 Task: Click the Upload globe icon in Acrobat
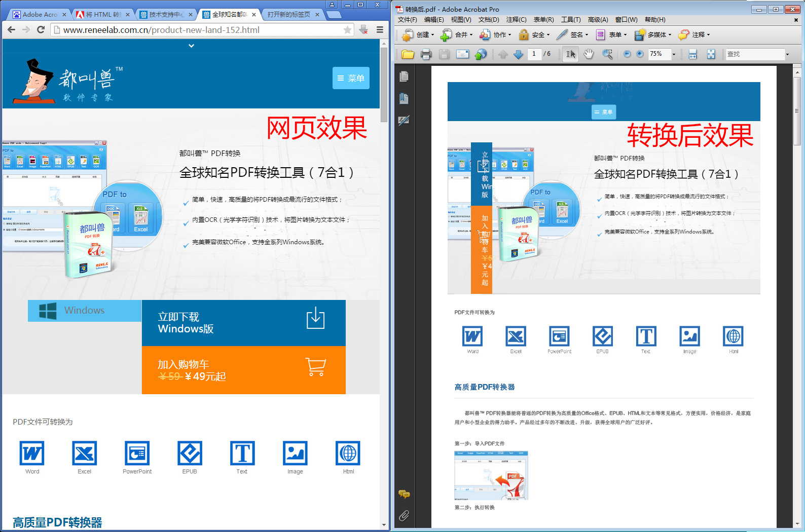tap(481, 54)
